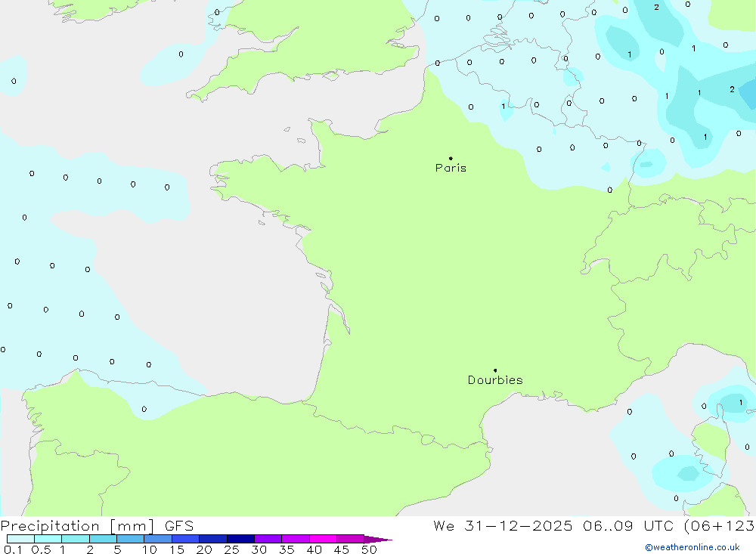Open the weatheronline.co.uk copyright link
This screenshot has height=554, width=756.
(692, 547)
